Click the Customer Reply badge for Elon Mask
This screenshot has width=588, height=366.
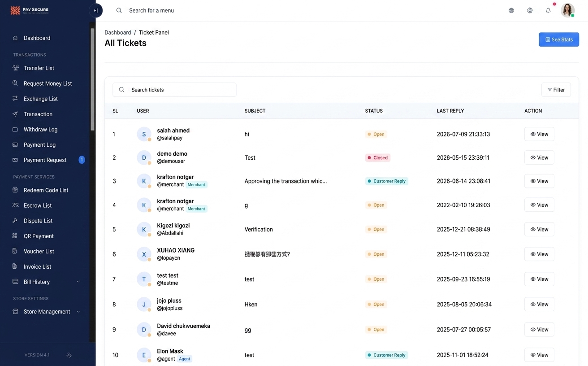386,355
